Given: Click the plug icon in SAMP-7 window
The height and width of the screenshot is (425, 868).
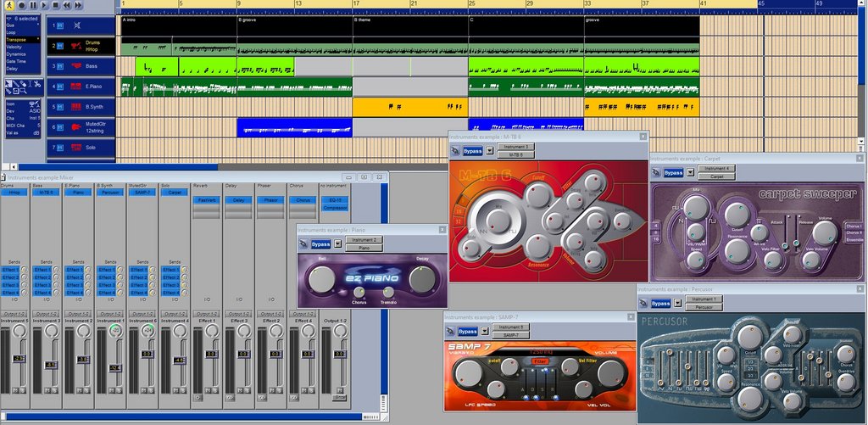Looking at the screenshot, I should (x=451, y=332).
